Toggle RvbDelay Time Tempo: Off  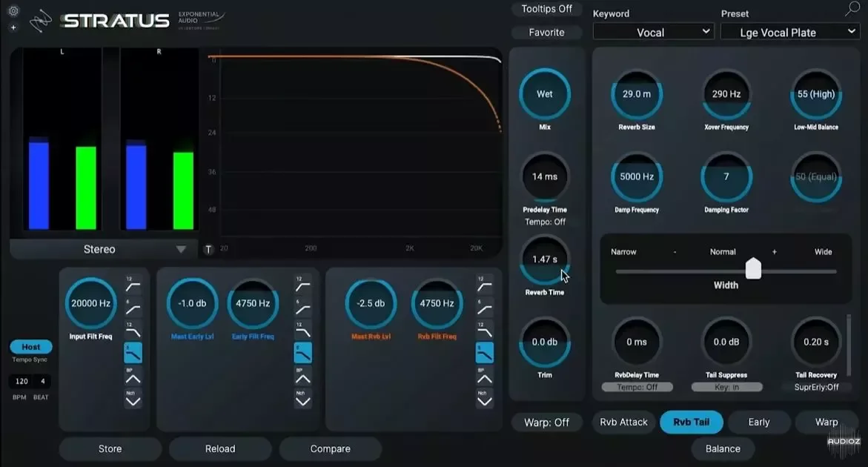pos(637,388)
